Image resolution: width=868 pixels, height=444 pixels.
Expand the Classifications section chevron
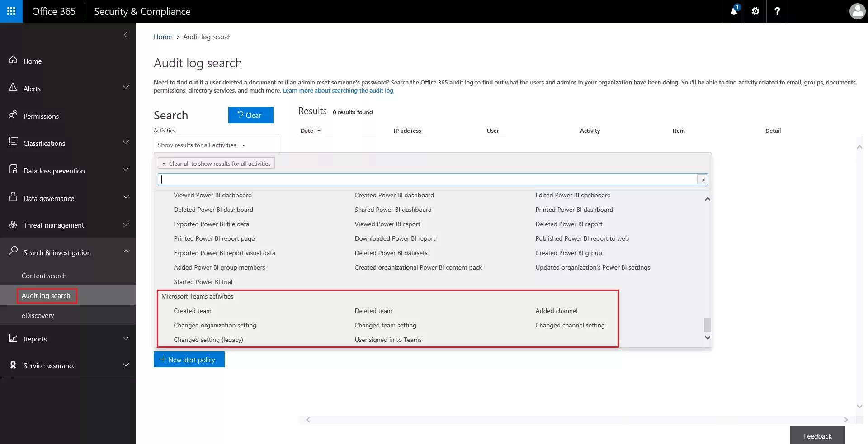(126, 142)
